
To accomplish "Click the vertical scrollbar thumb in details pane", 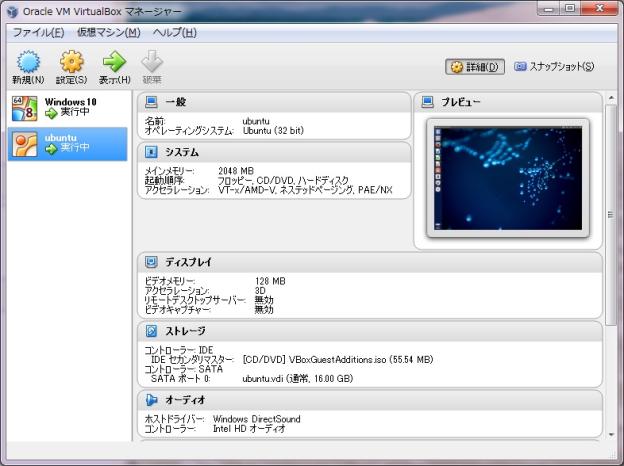I will (x=611, y=215).
